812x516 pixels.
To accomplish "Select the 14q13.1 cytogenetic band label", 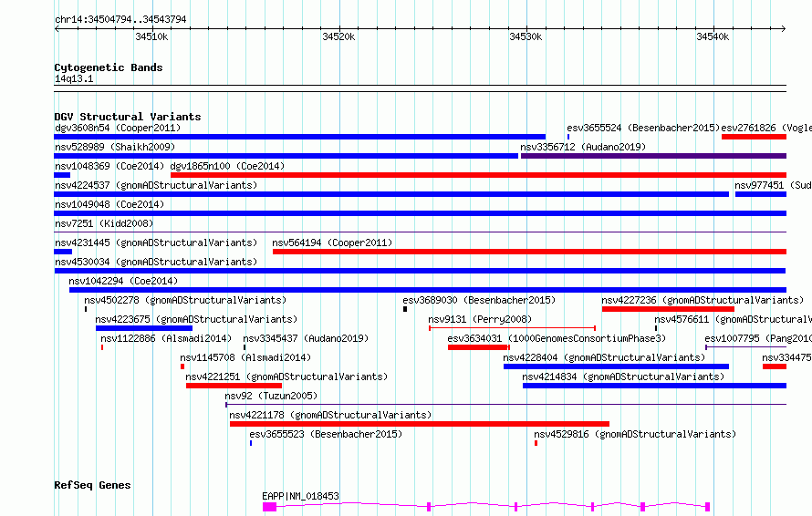I will click(74, 78).
